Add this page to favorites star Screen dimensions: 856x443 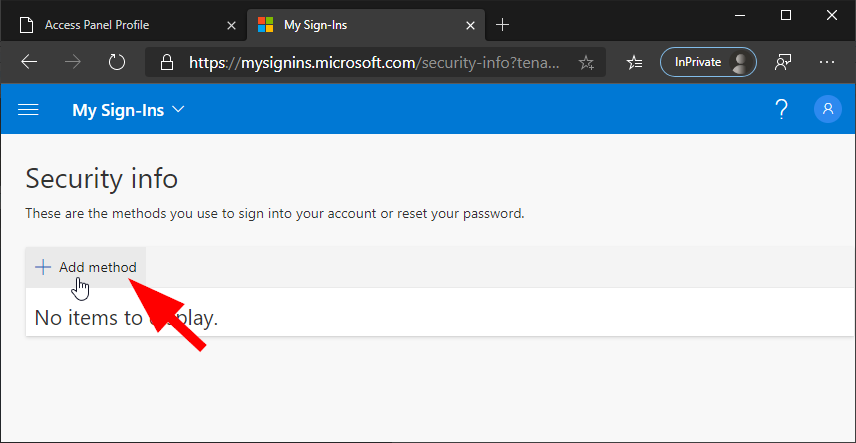click(x=586, y=62)
